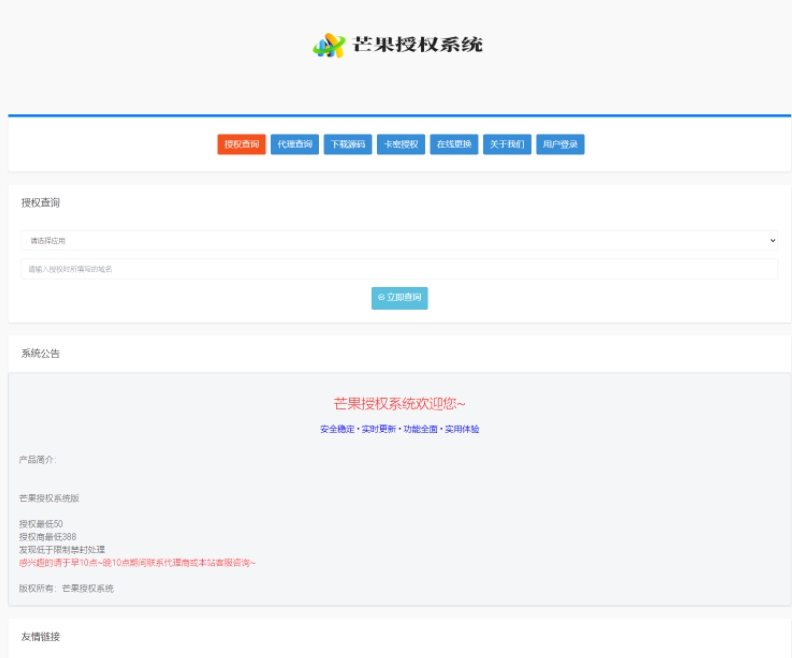Click the 授权查询 section heading
The width and height of the screenshot is (792, 658).
click(x=40, y=203)
